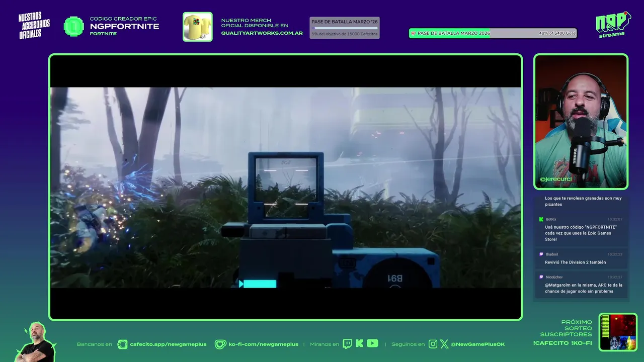This screenshot has height=362, width=644.
Task: Click the 10:32:27 chat timestamp
Action: point(615,277)
